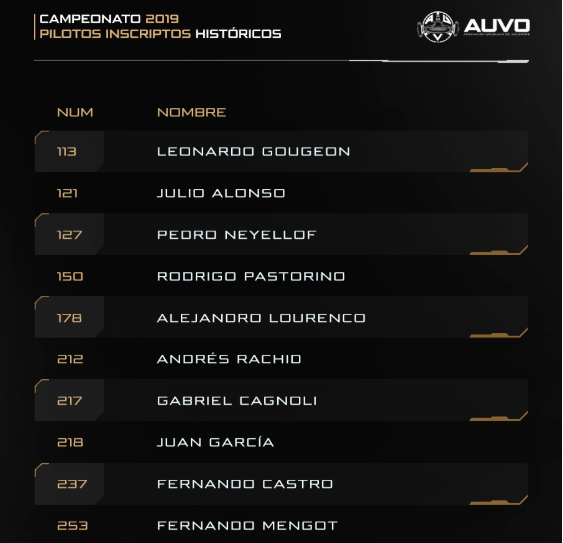Image resolution: width=563 pixels, height=543 pixels.
Task: Click the AUVO helmet logo icon
Action: (437, 27)
